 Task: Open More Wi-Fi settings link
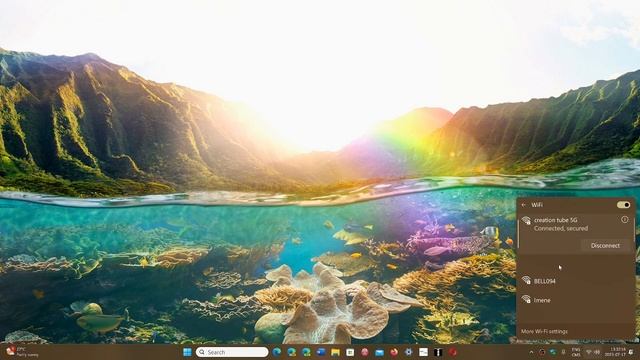click(x=544, y=331)
